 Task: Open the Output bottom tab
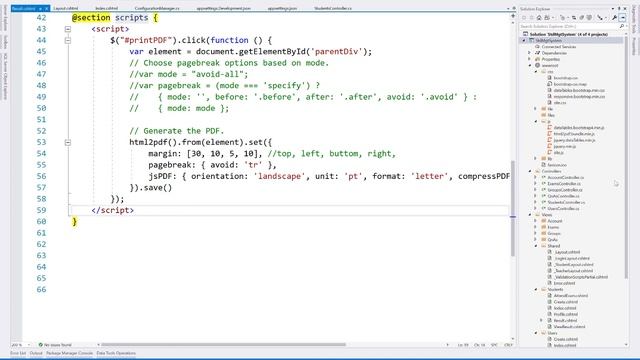[36, 353]
